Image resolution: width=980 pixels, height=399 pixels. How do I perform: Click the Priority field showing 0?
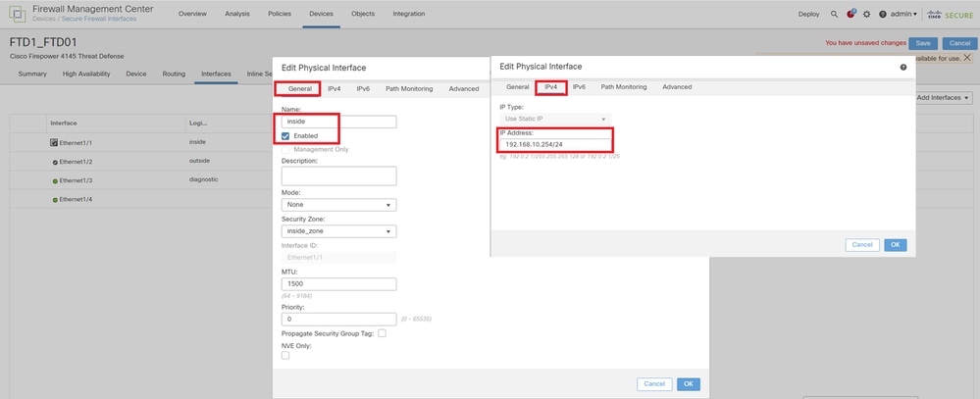pyautogui.click(x=338, y=319)
